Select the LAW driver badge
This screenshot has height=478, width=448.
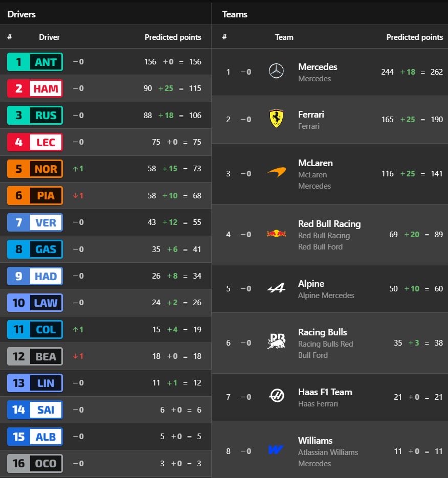pyautogui.click(x=35, y=303)
